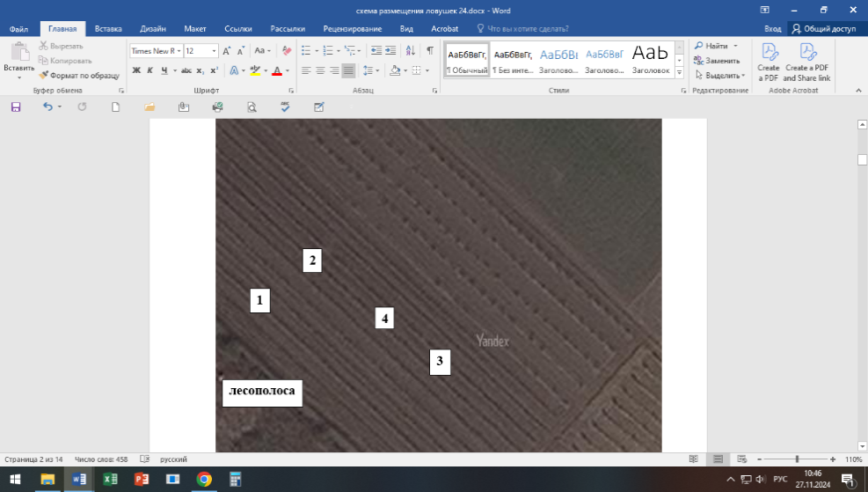Toggle underline (Ч) formatting
This screenshot has height=492, width=868.
click(164, 70)
